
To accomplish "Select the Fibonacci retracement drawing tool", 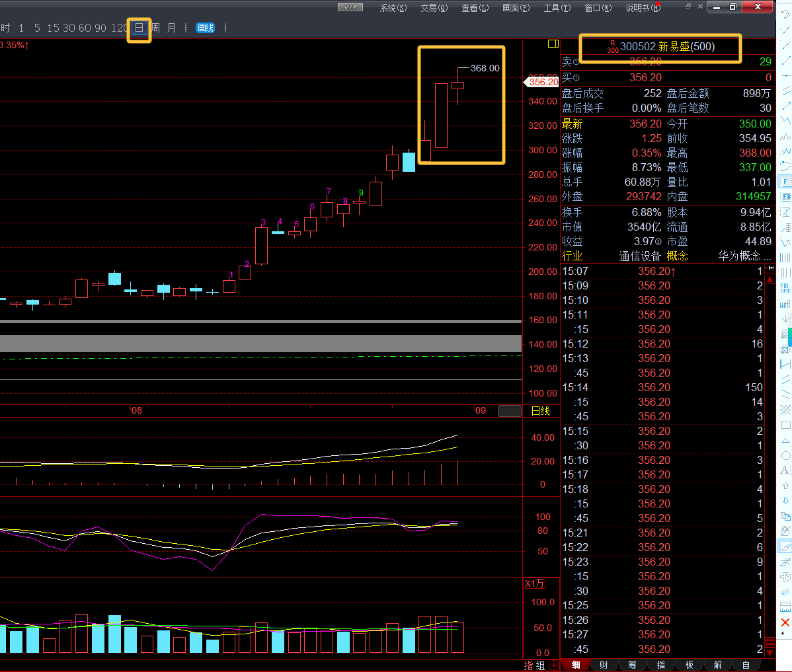I will coord(786,182).
